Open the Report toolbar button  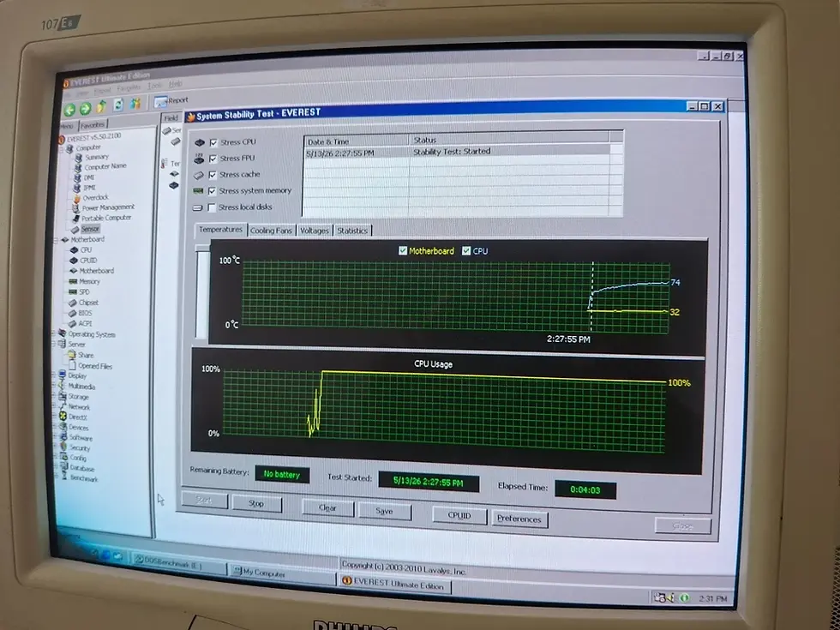[x=171, y=101]
